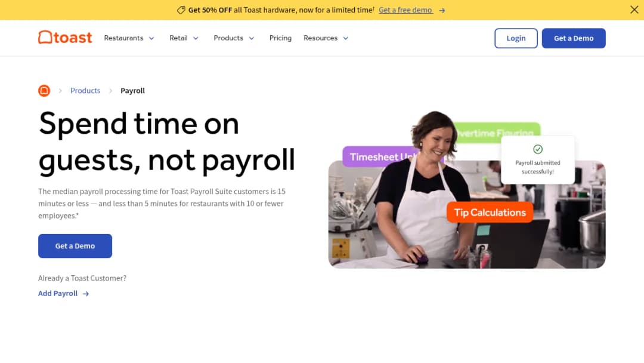
Task: Expand the Resources menu chevron
Action: click(346, 38)
